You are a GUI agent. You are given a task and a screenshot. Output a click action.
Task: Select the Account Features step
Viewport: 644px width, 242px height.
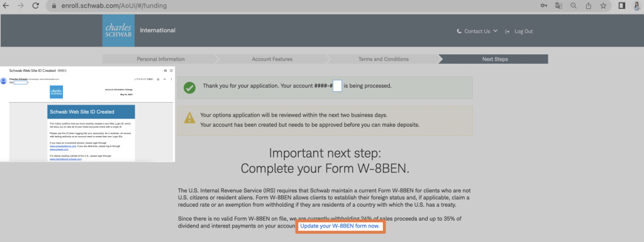pyautogui.click(x=272, y=59)
